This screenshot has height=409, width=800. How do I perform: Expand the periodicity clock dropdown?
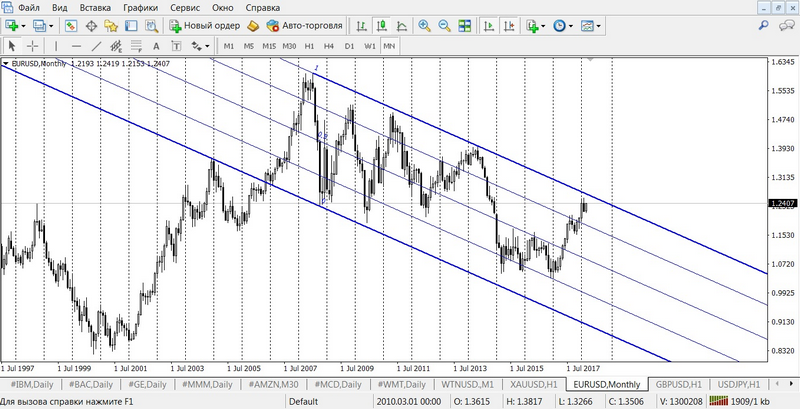pyautogui.click(x=572, y=25)
